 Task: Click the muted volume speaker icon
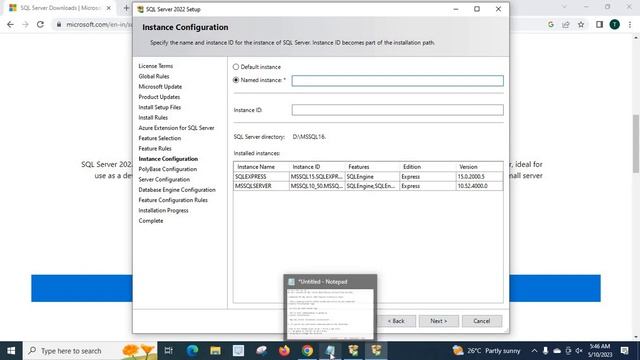click(x=579, y=351)
